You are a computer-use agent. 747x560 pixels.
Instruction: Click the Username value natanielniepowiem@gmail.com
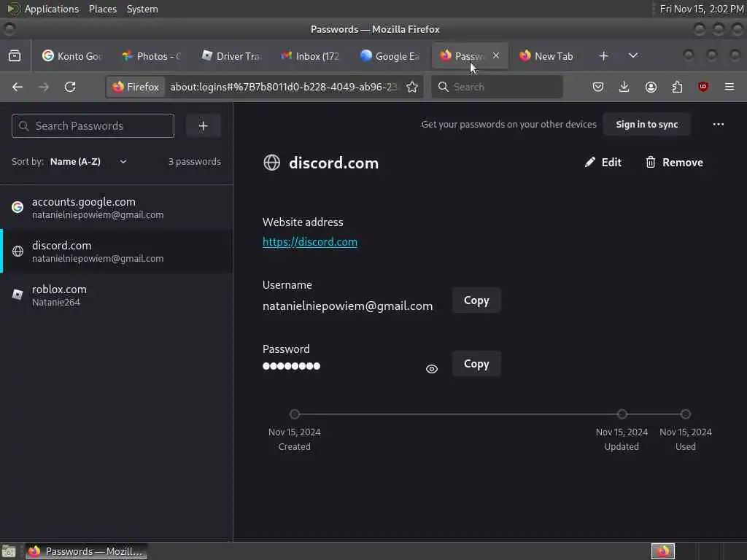(x=347, y=306)
